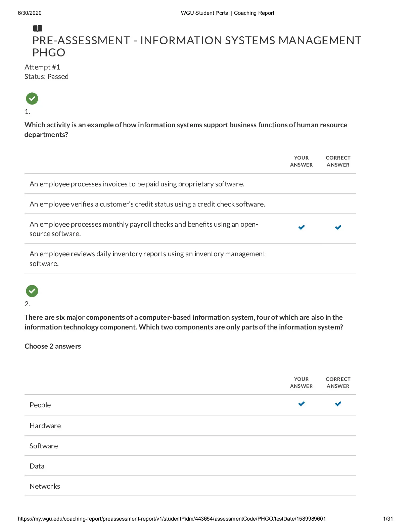Select the invoices proprietary software answer row

pos(190,184)
